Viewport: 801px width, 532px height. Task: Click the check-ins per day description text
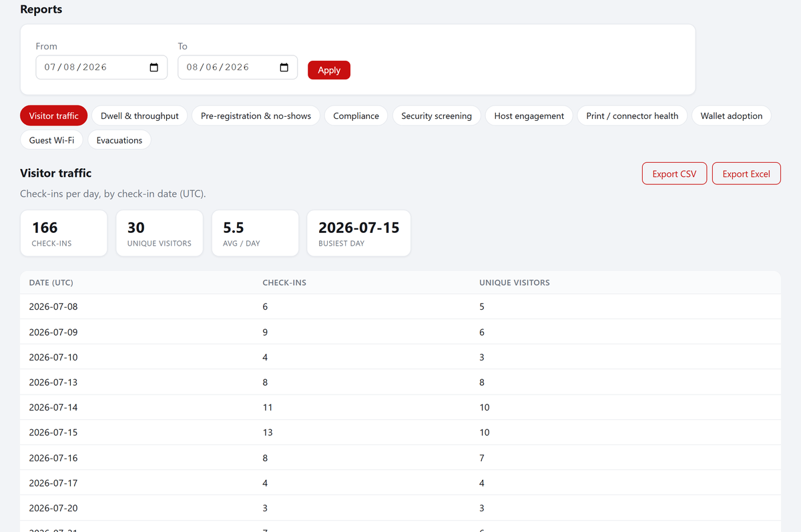[x=113, y=194]
